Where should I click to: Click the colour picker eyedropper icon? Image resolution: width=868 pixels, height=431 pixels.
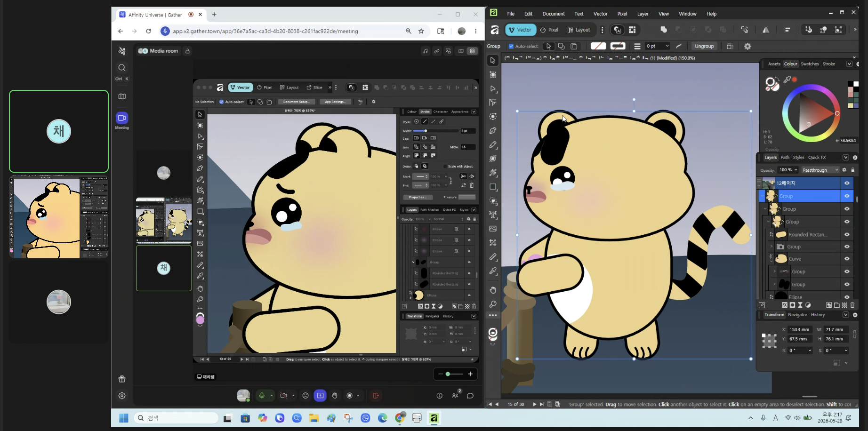pyautogui.click(x=787, y=80)
